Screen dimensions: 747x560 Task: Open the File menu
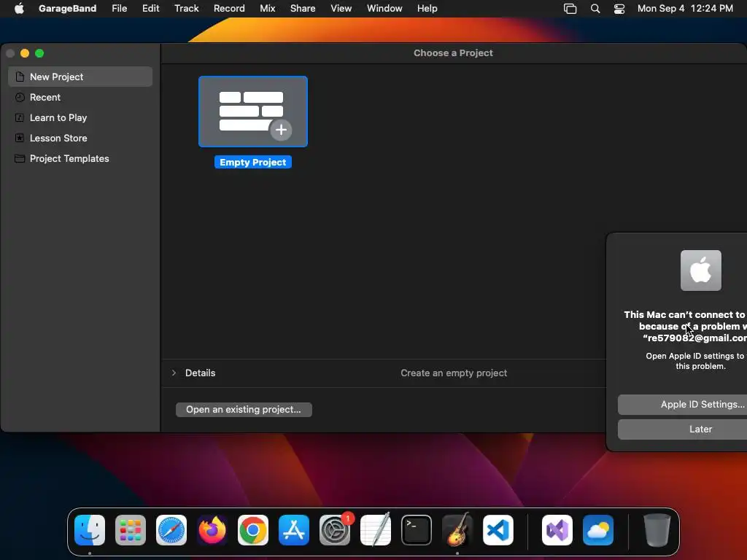[119, 8]
